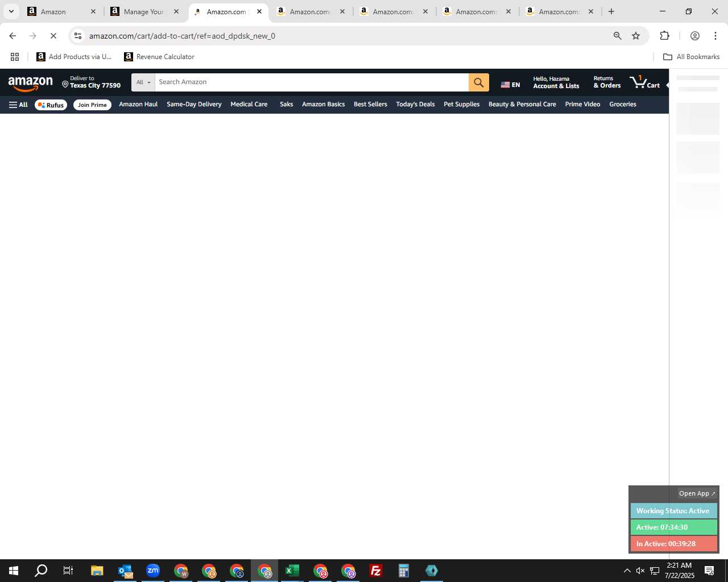Open Beauty & Personal Care nav link

pyautogui.click(x=522, y=105)
